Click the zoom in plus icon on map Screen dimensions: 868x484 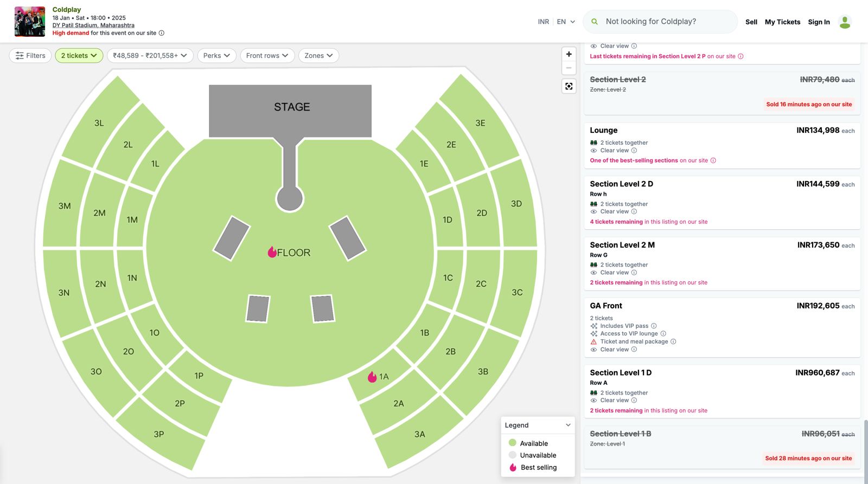point(569,54)
